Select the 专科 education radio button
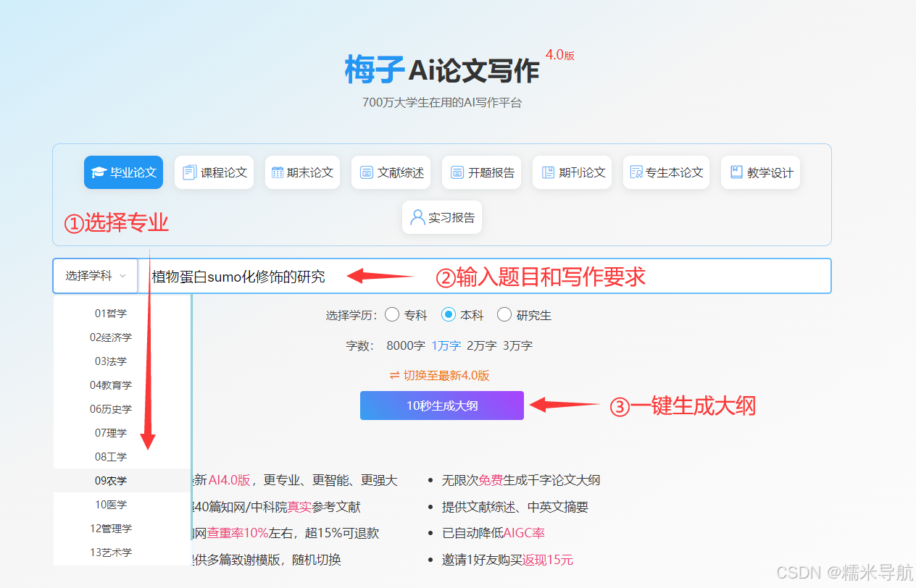 click(x=392, y=315)
